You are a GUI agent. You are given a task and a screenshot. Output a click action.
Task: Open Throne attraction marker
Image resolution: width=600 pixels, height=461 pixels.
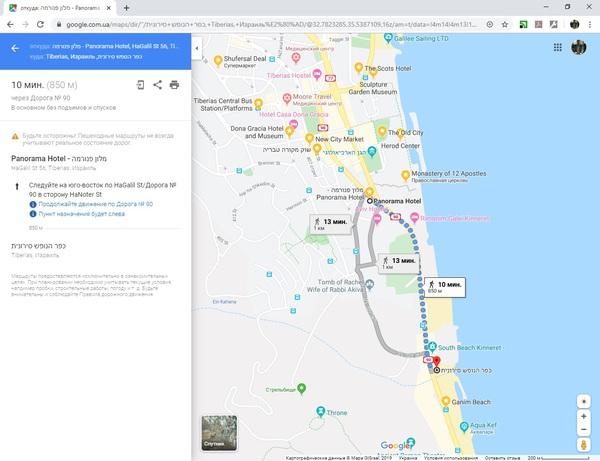pos(321,412)
